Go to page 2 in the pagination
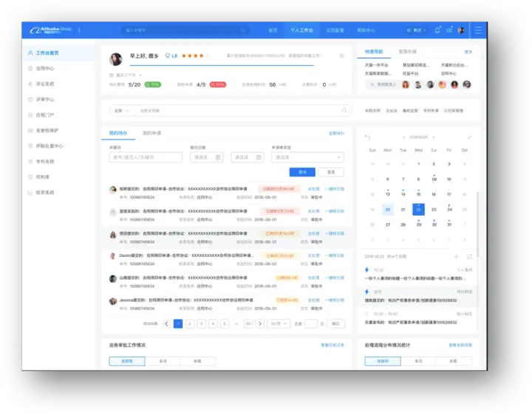 tap(190, 323)
